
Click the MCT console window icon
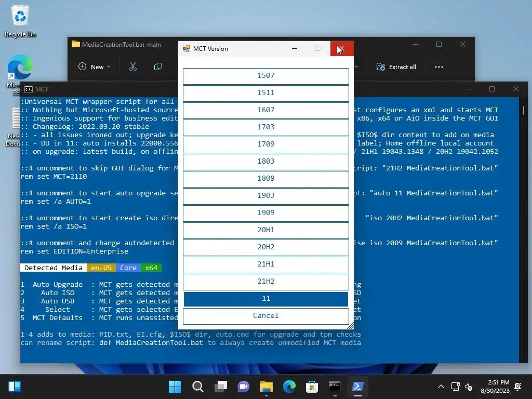click(x=29, y=89)
